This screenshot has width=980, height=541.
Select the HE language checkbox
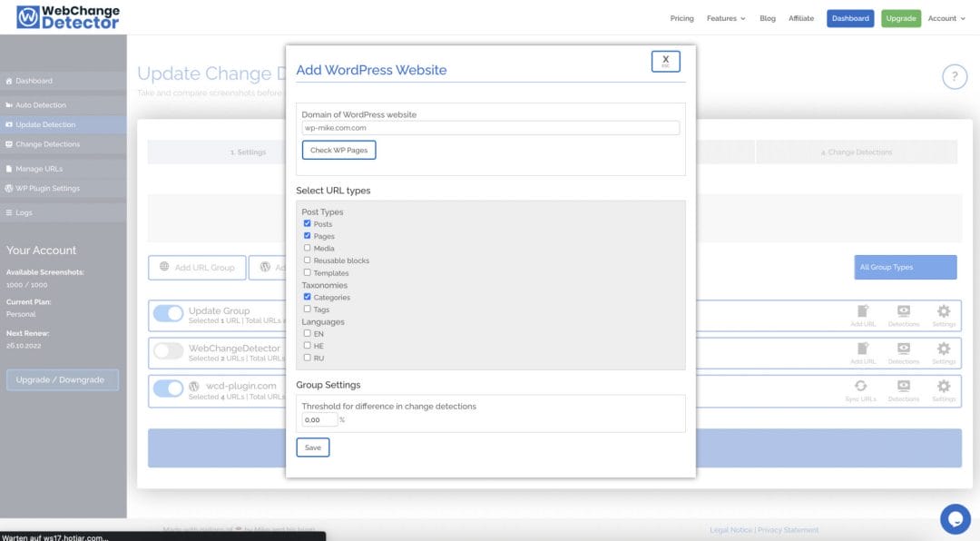pyautogui.click(x=307, y=345)
